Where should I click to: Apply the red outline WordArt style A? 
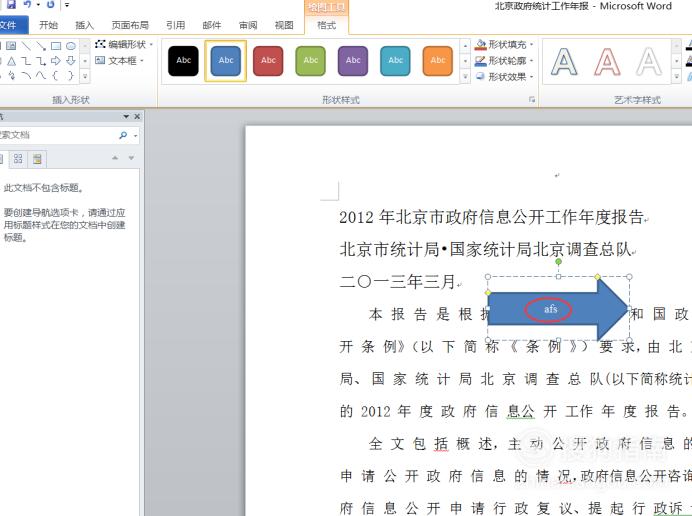607,61
